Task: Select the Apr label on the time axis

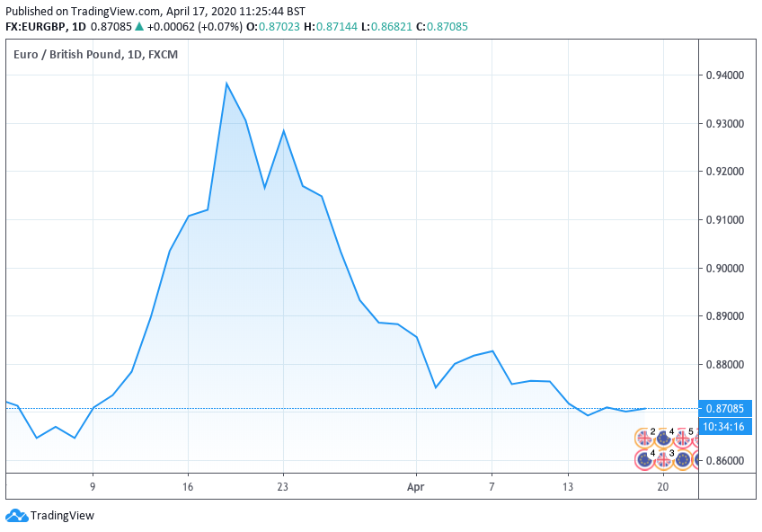Action: (x=416, y=486)
